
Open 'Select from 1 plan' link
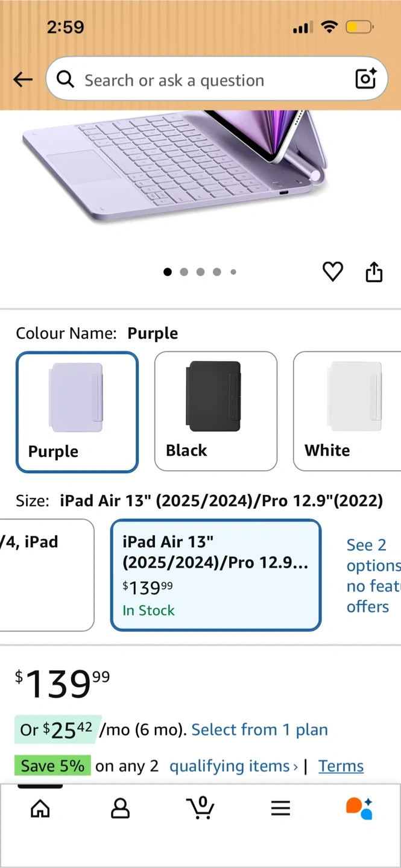259,730
